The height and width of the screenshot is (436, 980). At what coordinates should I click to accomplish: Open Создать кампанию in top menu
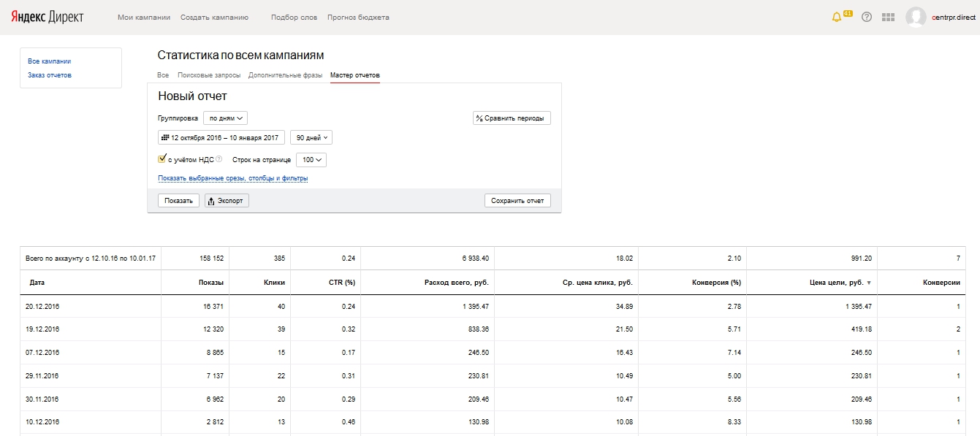(214, 18)
